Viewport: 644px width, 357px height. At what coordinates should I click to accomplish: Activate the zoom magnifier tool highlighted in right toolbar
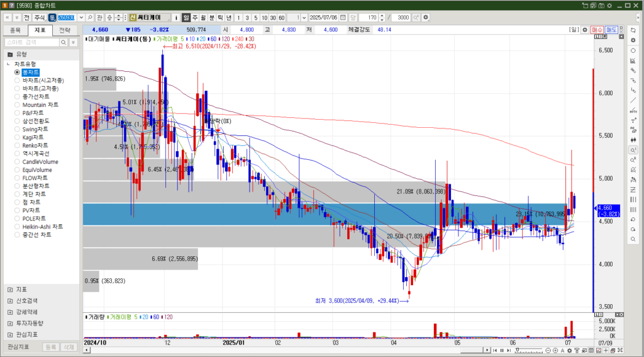tap(633, 150)
